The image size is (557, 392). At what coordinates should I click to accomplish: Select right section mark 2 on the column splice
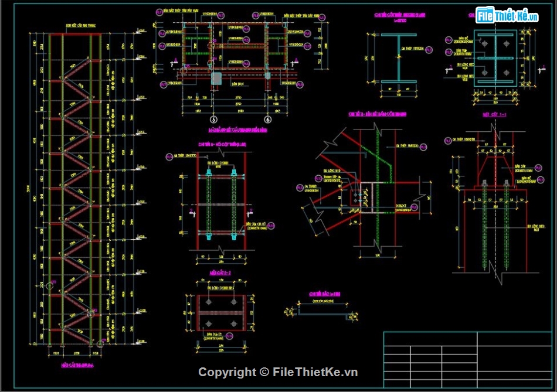tap(250, 213)
